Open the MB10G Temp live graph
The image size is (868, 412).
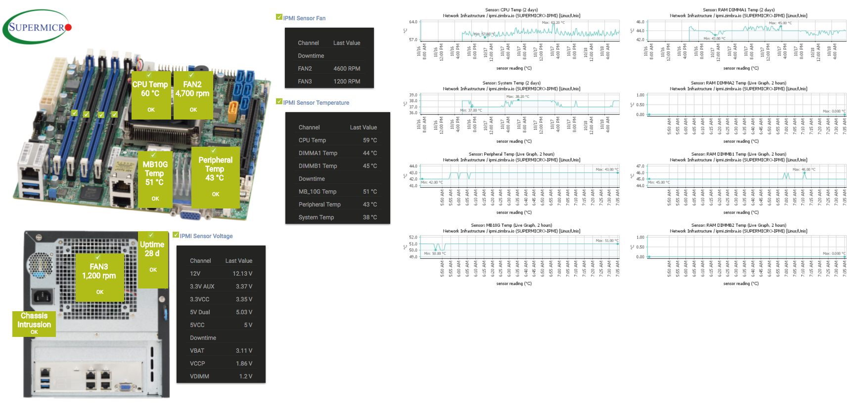click(x=511, y=254)
